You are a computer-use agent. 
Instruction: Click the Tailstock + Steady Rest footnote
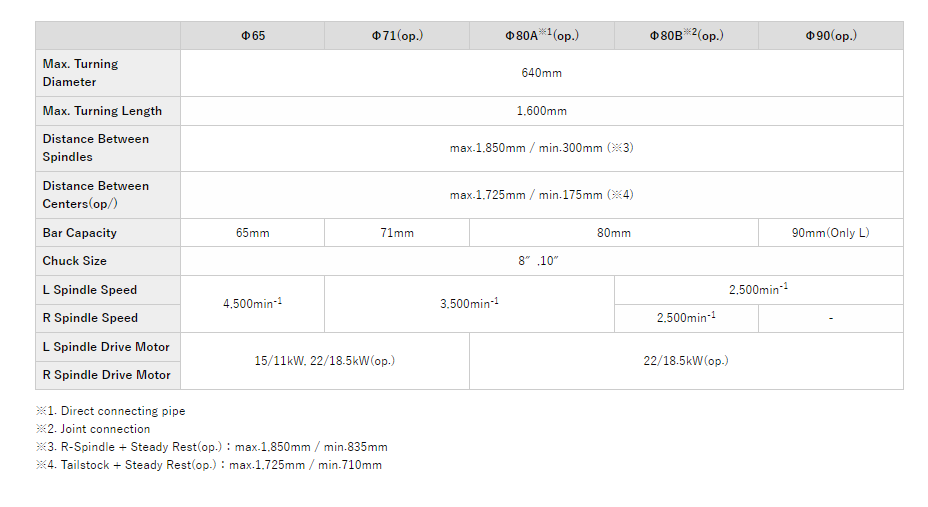(208, 465)
